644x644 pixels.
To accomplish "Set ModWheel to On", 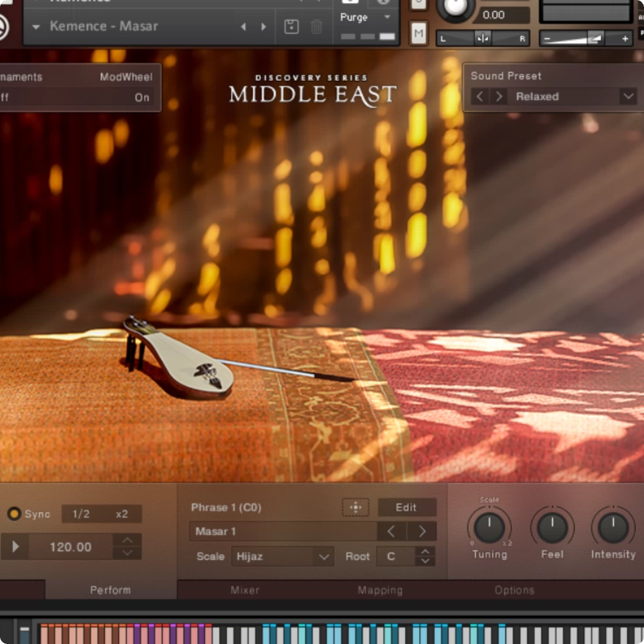I will [142, 98].
